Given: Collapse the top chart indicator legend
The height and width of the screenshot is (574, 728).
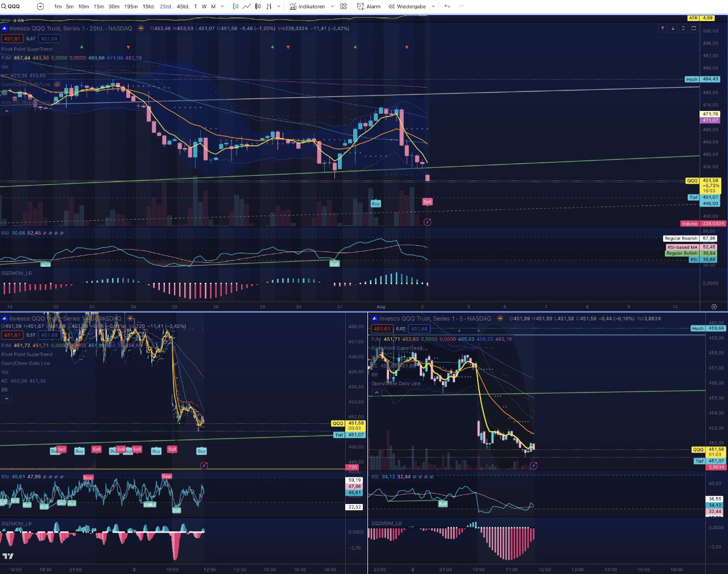Looking at the screenshot, I should (6, 112).
